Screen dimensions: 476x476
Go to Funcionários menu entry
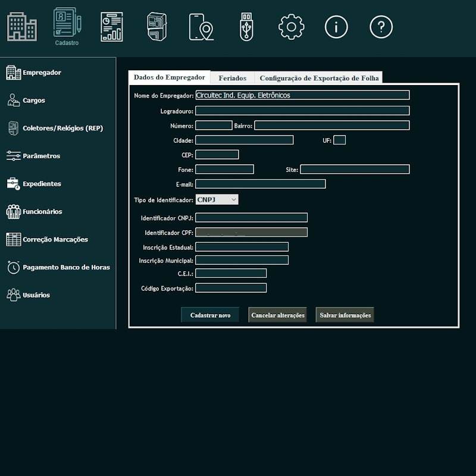pos(42,212)
